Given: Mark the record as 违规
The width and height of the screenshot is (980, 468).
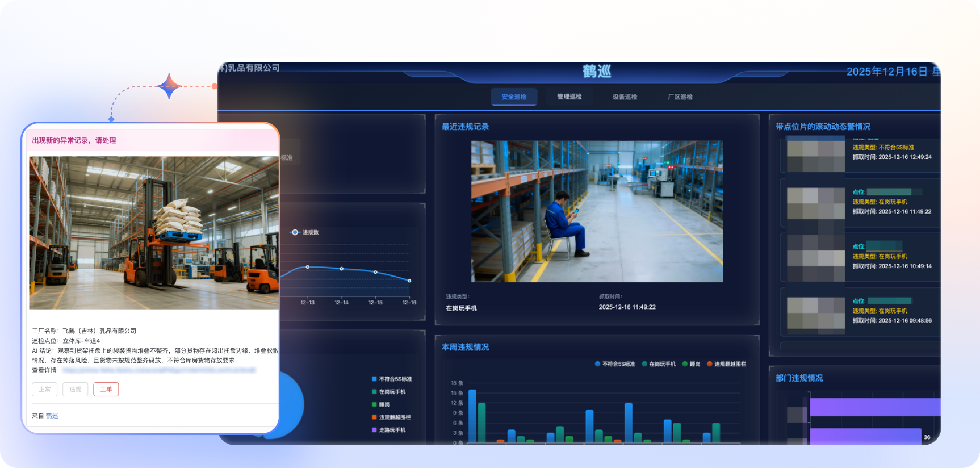Looking at the screenshot, I should pyautogui.click(x=76, y=389).
